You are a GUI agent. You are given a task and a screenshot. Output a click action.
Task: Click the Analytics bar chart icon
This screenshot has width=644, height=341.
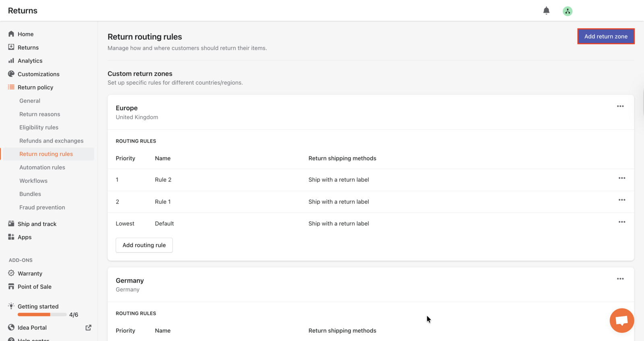click(11, 60)
